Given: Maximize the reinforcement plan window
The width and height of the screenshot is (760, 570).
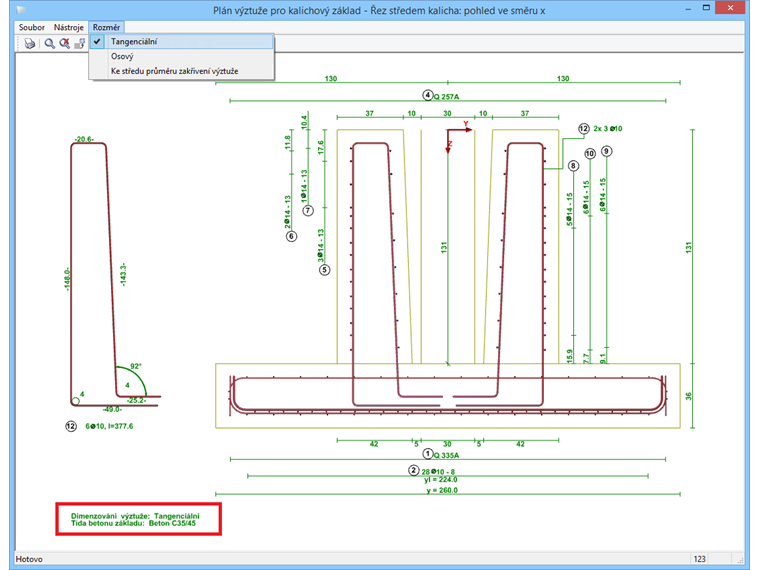Looking at the screenshot, I should click(x=706, y=8).
